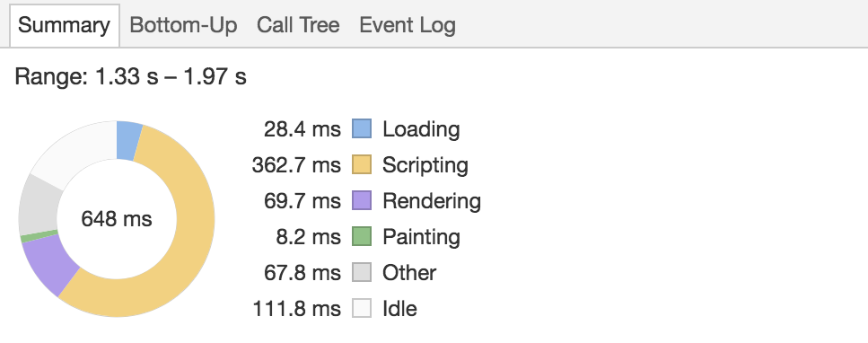
Task: Select the 67.8 ms value
Action: (x=302, y=273)
